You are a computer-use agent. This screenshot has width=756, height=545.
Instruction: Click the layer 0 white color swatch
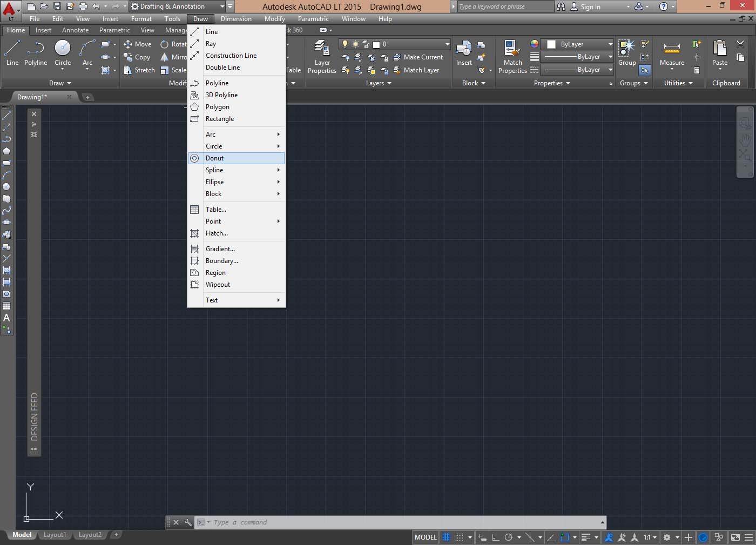pyautogui.click(x=376, y=44)
